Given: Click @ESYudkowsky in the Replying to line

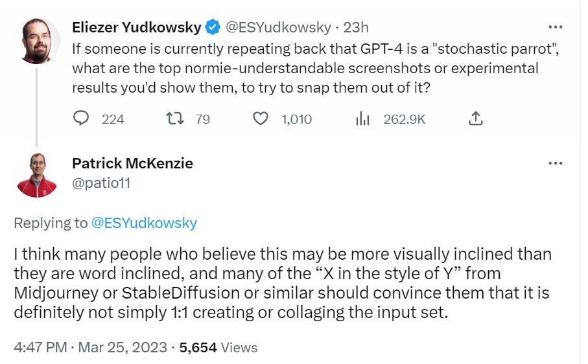Looking at the screenshot, I should (x=144, y=223).
